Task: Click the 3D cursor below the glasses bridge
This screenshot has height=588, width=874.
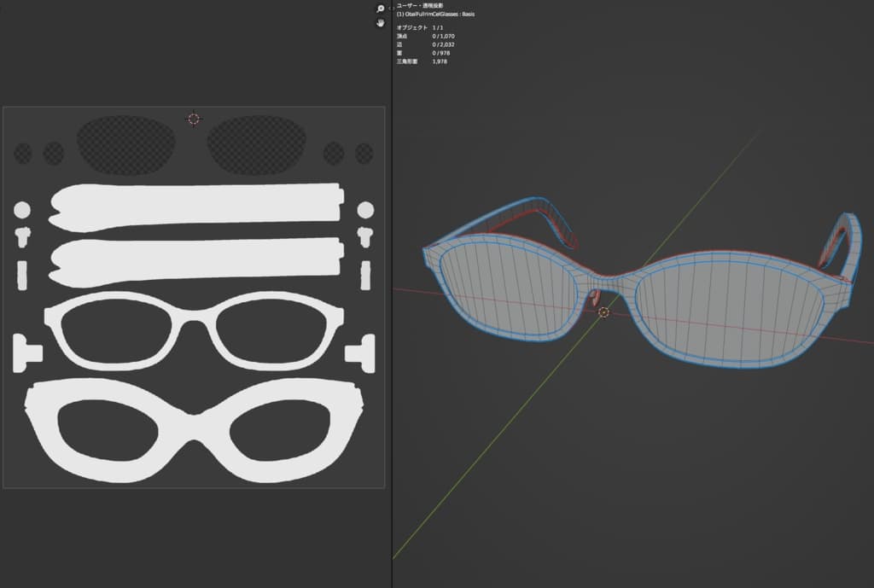Action: tap(604, 312)
